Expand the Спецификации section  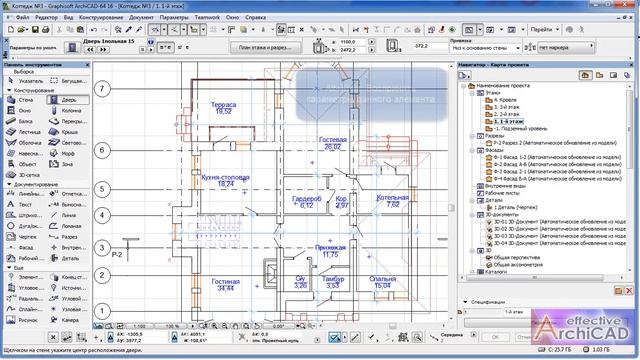(x=465, y=302)
